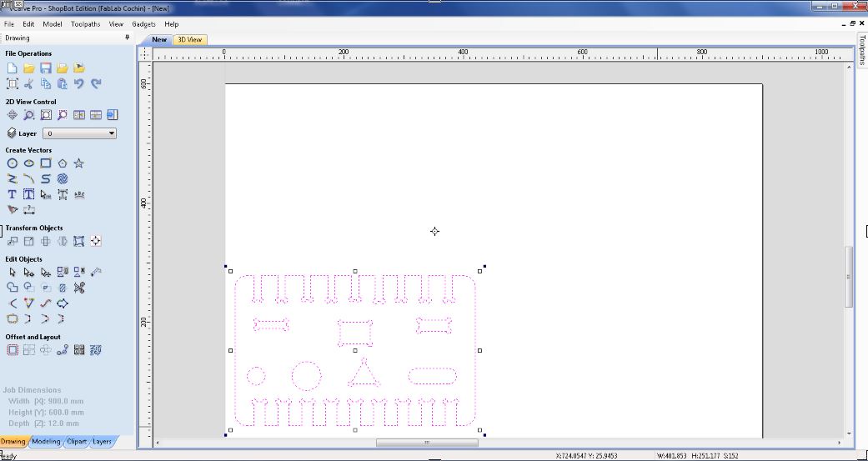The image size is (868, 461).
Task: Open the Edit menu
Action: tap(28, 24)
